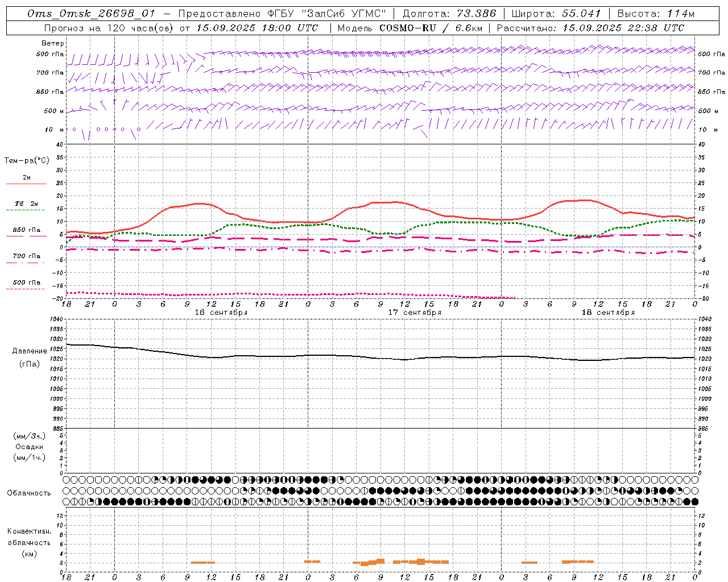Click the Конвективн. convective cloud label
The height and width of the screenshot is (582, 728).
[x=29, y=531]
